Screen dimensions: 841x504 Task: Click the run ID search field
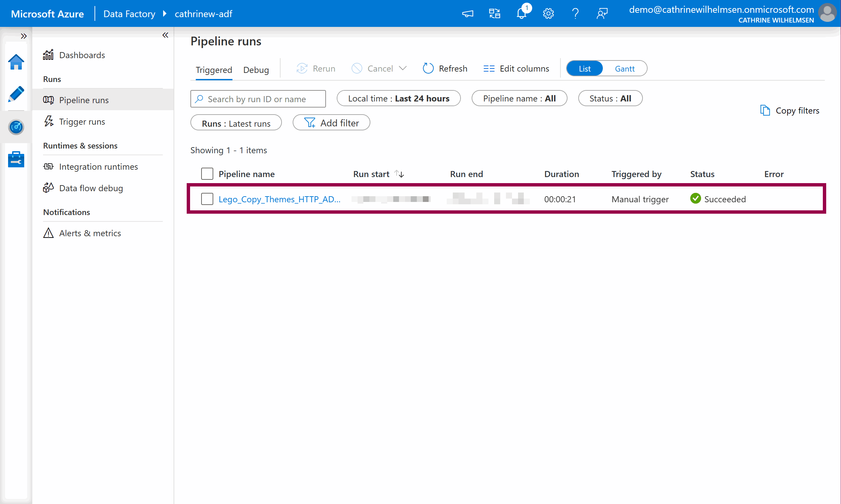[262, 99]
